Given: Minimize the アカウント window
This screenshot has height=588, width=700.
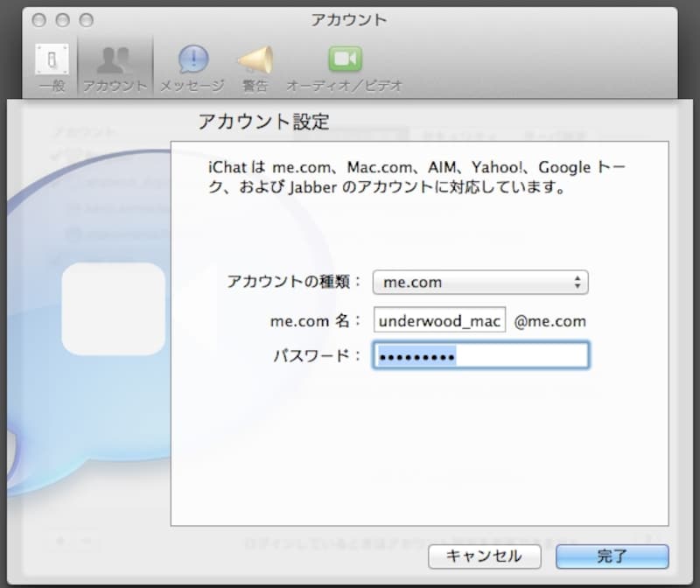Looking at the screenshot, I should point(61,17).
